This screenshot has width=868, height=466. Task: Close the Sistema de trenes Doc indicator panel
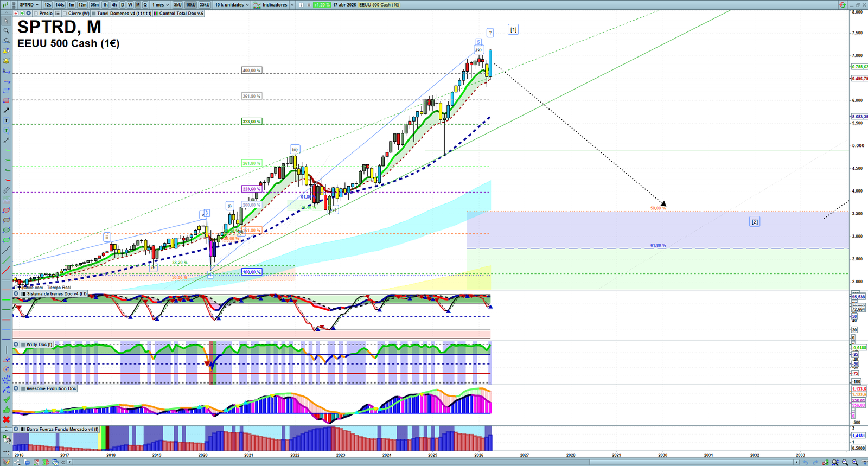(16, 294)
